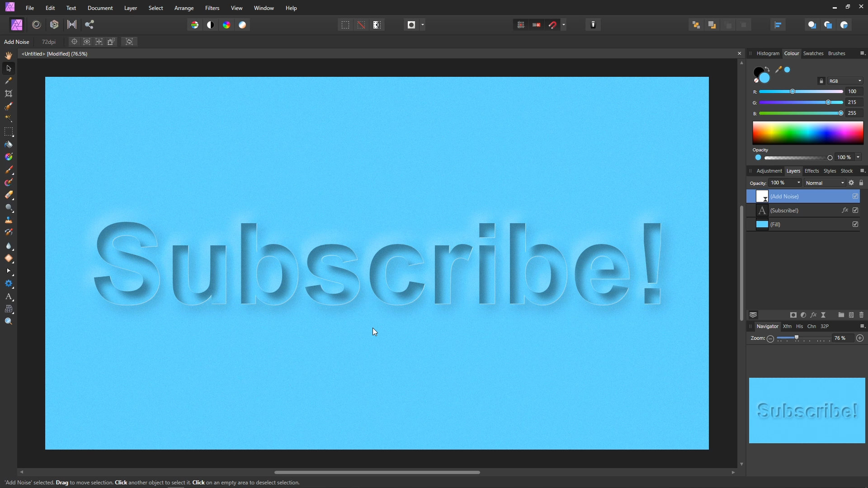Toggle visibility of the Fill layer
This screenshot has height=488, width=868.
pos(855,224)
